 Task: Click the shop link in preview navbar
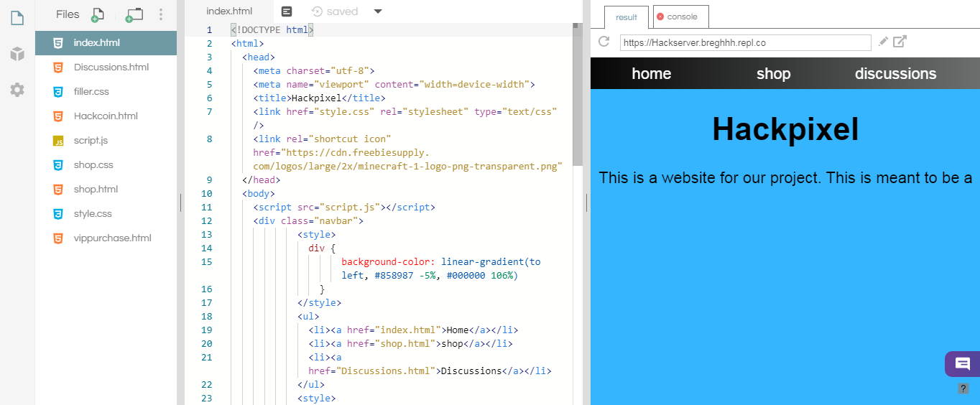click(x=773, y=74)
